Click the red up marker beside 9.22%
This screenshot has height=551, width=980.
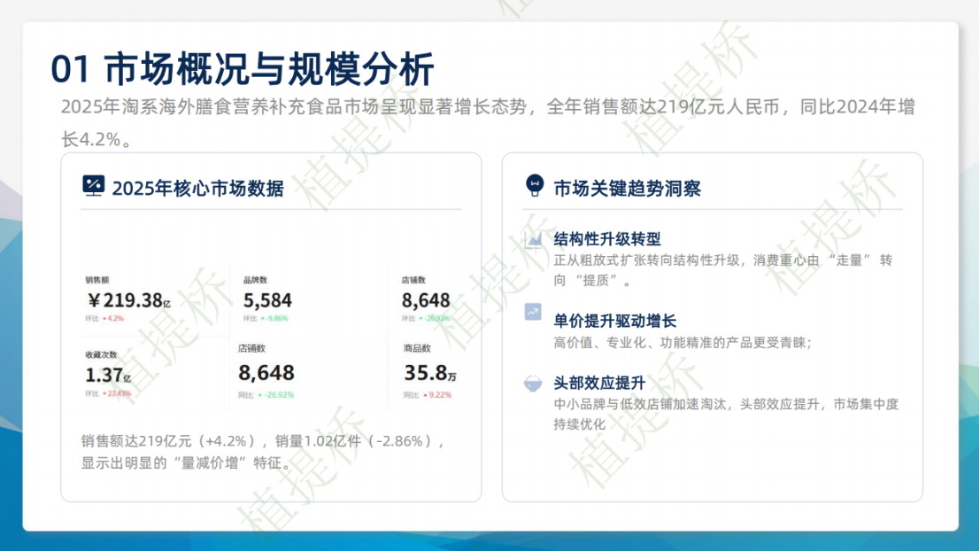coord(428,394)
